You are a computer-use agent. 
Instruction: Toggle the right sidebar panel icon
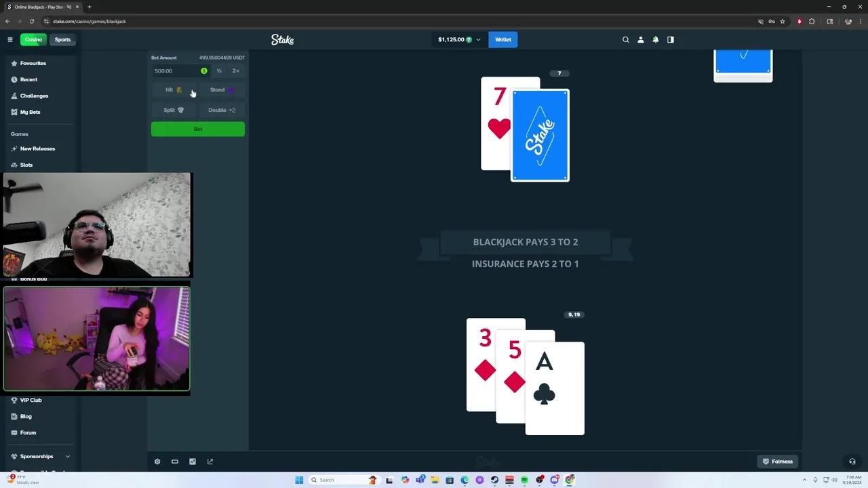point(671,39)
